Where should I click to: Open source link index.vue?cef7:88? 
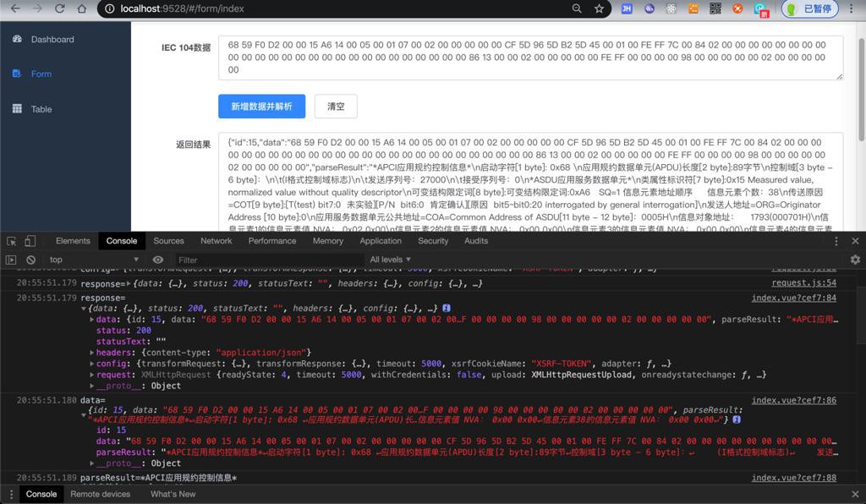click(793, 478)
